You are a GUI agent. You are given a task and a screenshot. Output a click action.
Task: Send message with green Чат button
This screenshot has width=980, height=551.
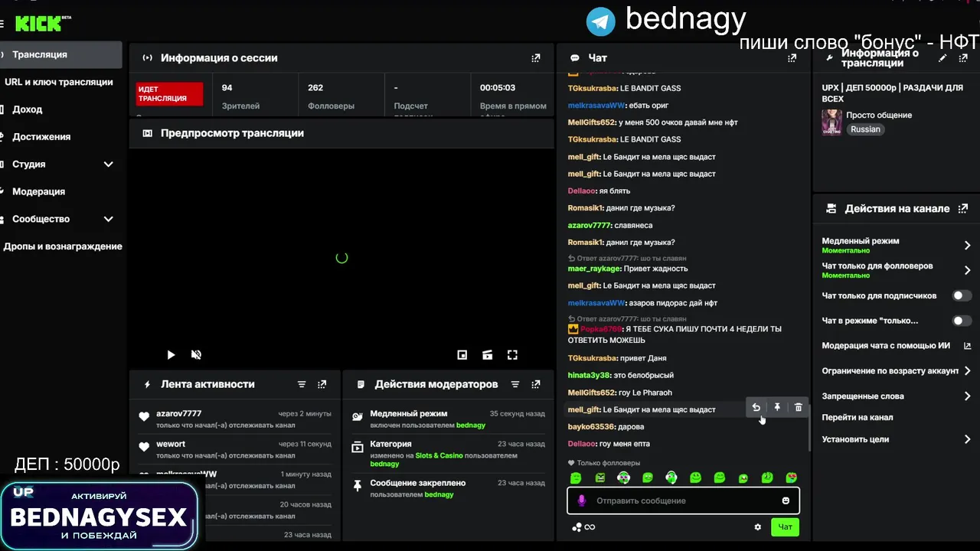click(x=786, y=527)
